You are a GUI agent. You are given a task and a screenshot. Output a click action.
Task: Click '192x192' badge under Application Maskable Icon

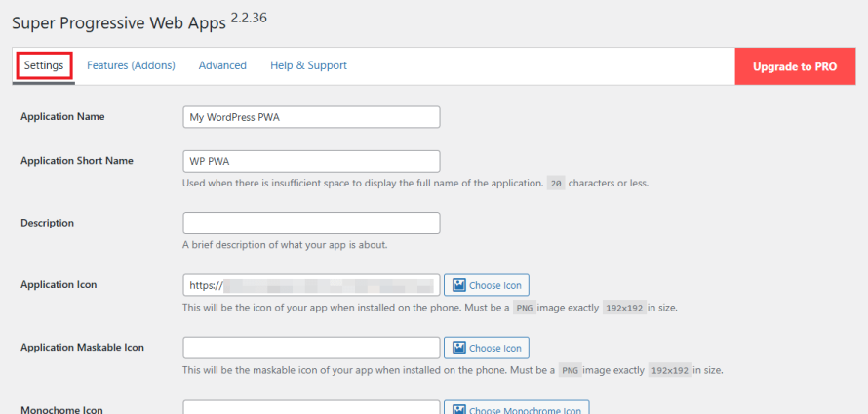coord(670,370)
